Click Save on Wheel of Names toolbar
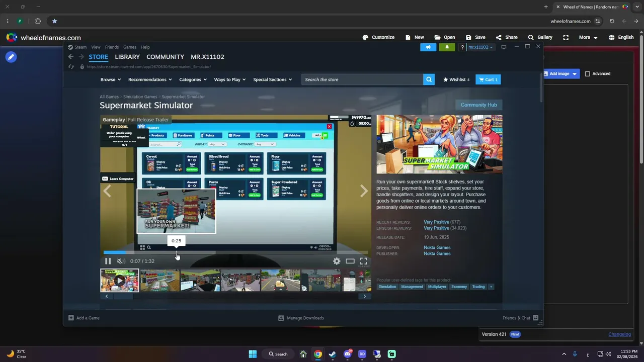 pos(475,37)
